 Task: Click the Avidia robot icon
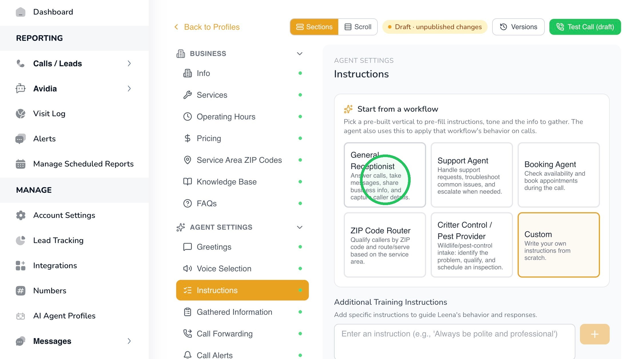20,89
